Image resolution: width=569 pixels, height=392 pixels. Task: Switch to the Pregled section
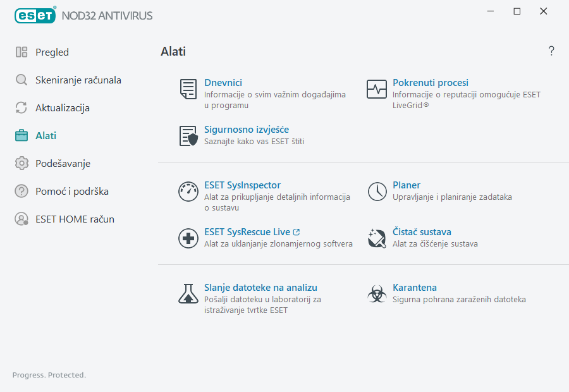pos(52,52)
